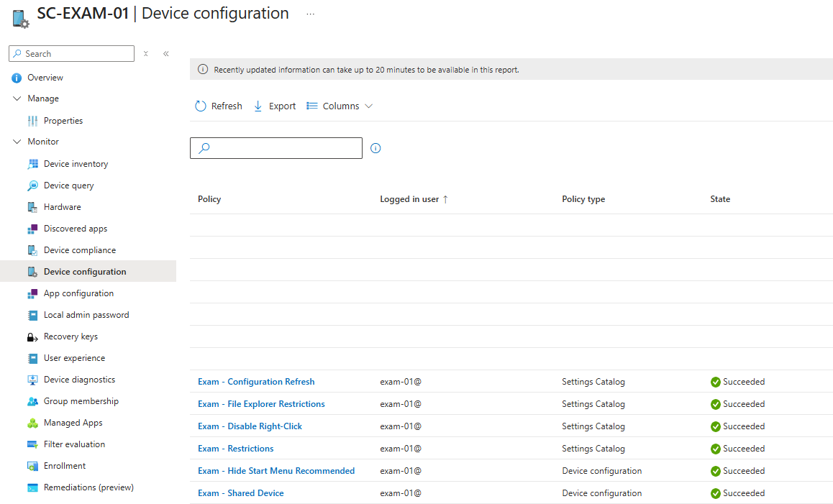Viewport: 833px width, 504px height.
Task: Open Properties under Manage
Action: 63,121
